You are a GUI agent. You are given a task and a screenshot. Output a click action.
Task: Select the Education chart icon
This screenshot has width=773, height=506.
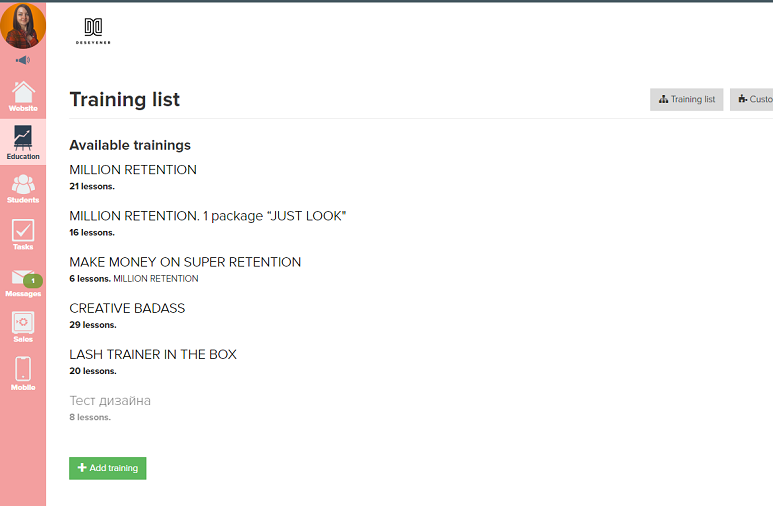(23, 139)
